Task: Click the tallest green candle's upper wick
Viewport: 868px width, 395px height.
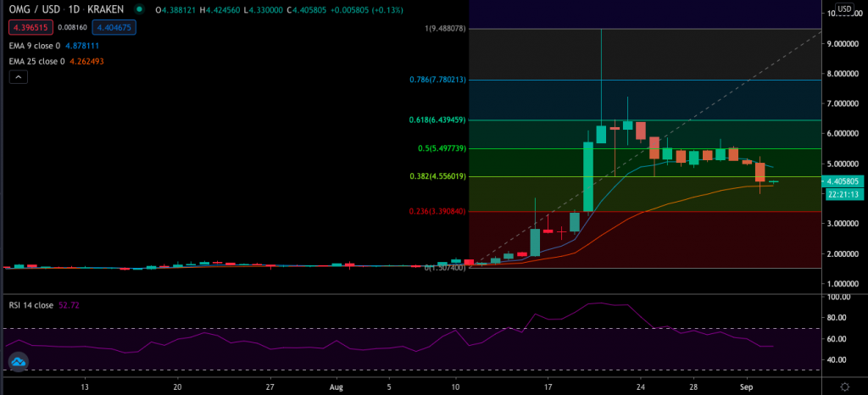Action: click(601, 76)
